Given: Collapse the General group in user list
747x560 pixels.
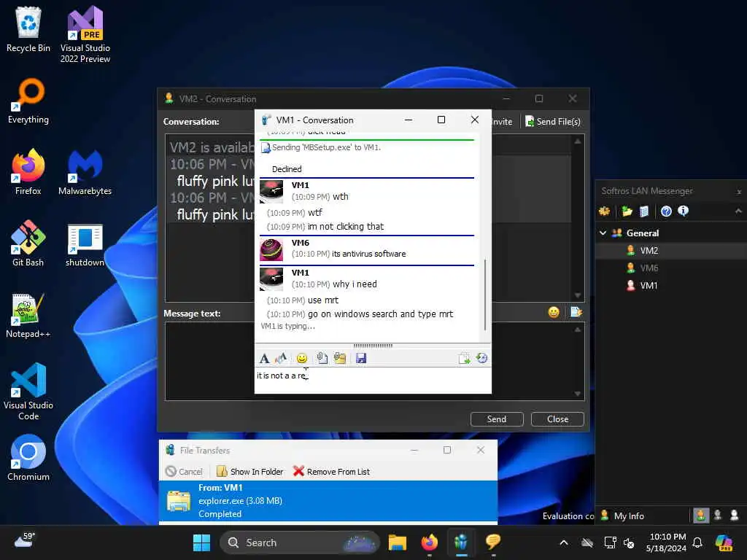Looking at the screenshot, I should [603, 233].
